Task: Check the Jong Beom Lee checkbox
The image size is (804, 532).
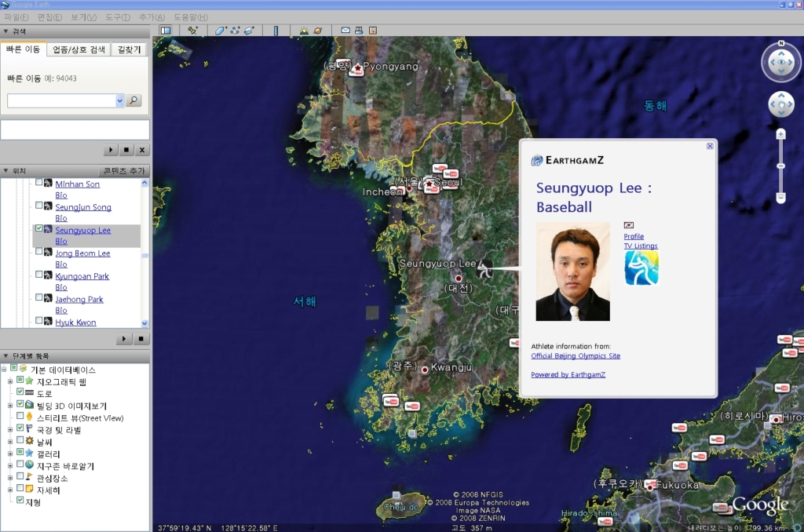Action: tap(39, 251)
